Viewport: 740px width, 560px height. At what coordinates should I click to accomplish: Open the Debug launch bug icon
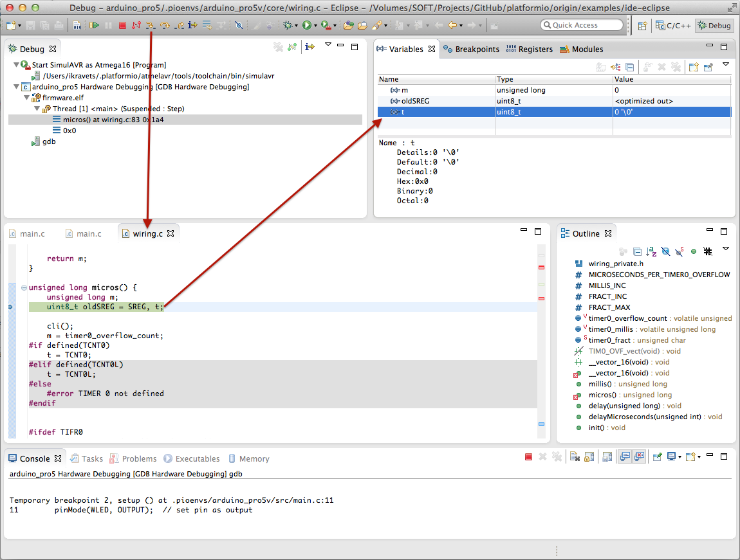click(288, 25)
